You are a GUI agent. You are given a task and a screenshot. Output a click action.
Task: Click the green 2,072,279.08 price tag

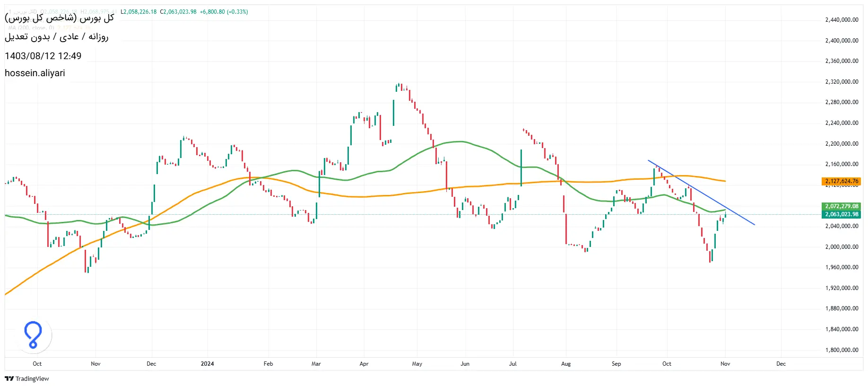click(842, 206)
